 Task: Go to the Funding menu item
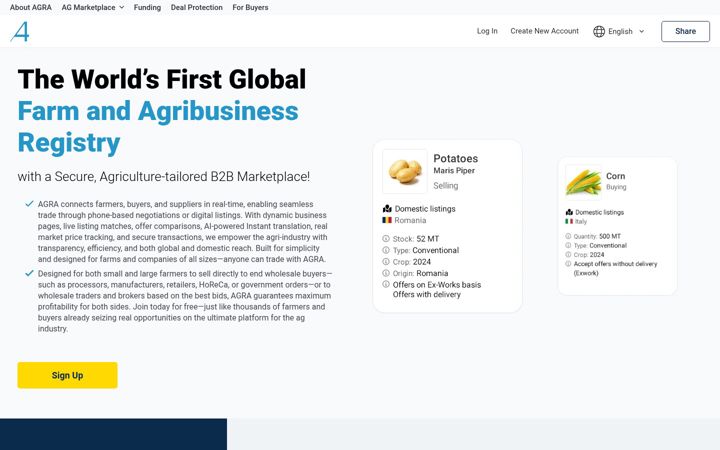click(x=147, y=7)
